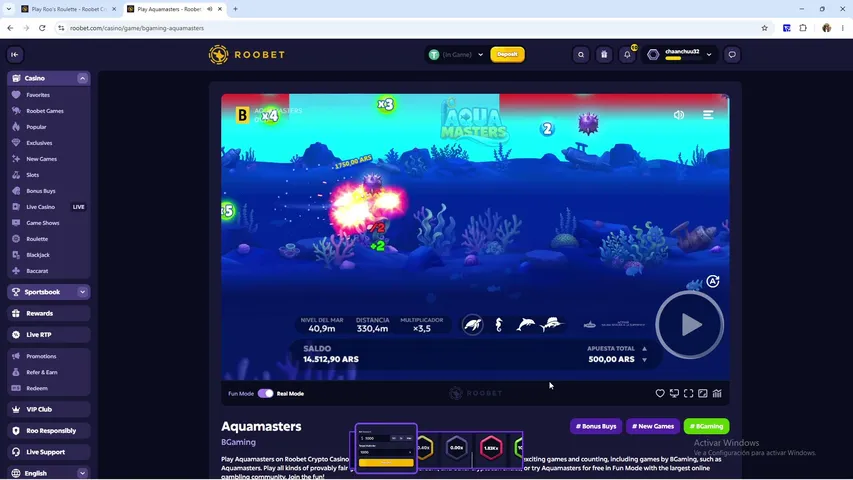The height and width of the screenshot is (480, 853).
Task: Switch to theater mode icon below the game
Action: pos(703,393)
